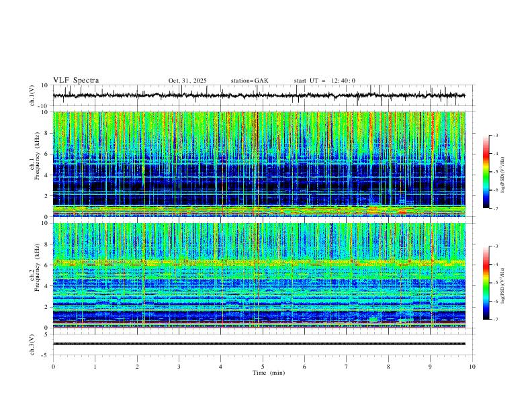Click time axis tick label "9"
532x411 pixels.
(x=430, y=367)
